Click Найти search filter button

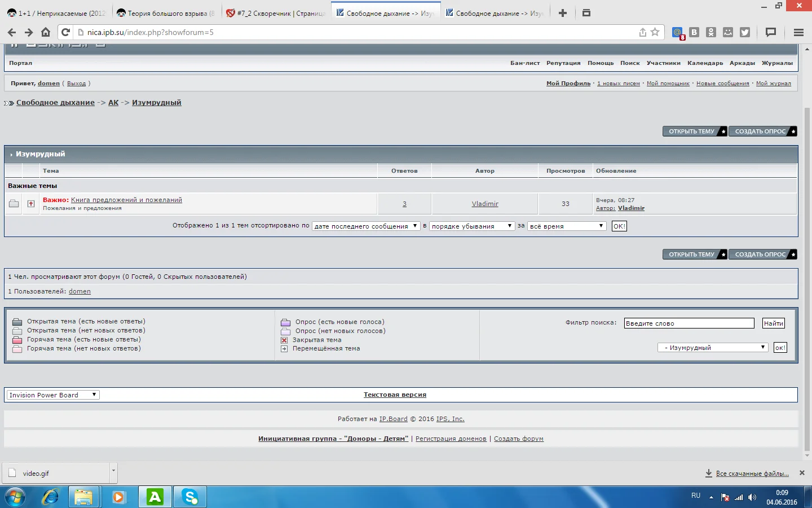(774, 323)
